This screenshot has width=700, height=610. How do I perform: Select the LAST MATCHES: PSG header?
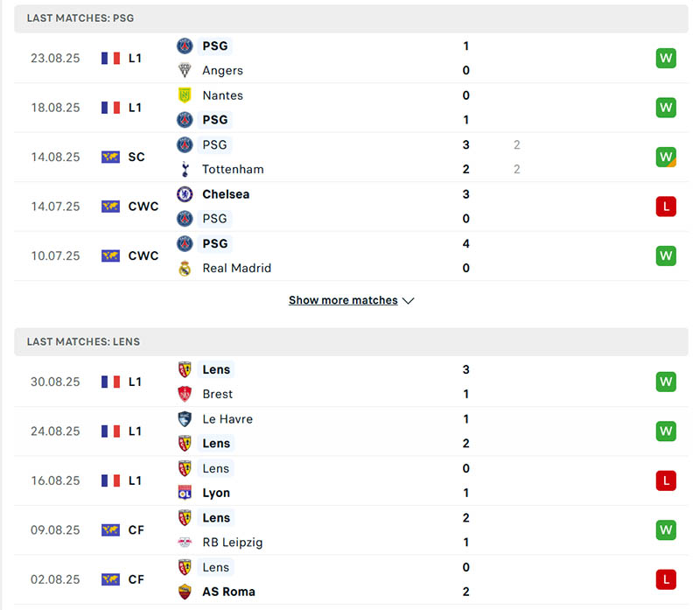click(79, 18)
